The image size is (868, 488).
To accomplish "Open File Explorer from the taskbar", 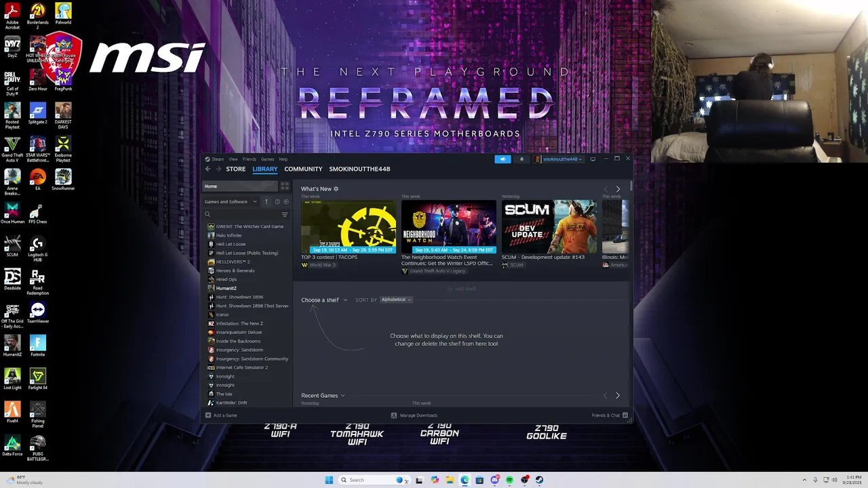I will (450, 480).
